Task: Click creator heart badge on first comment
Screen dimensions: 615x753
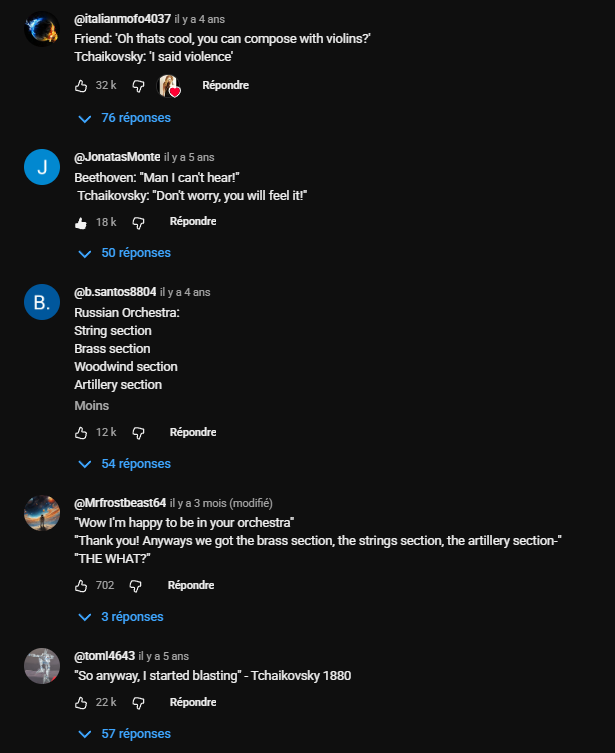Action: click(x=169, y=86)
